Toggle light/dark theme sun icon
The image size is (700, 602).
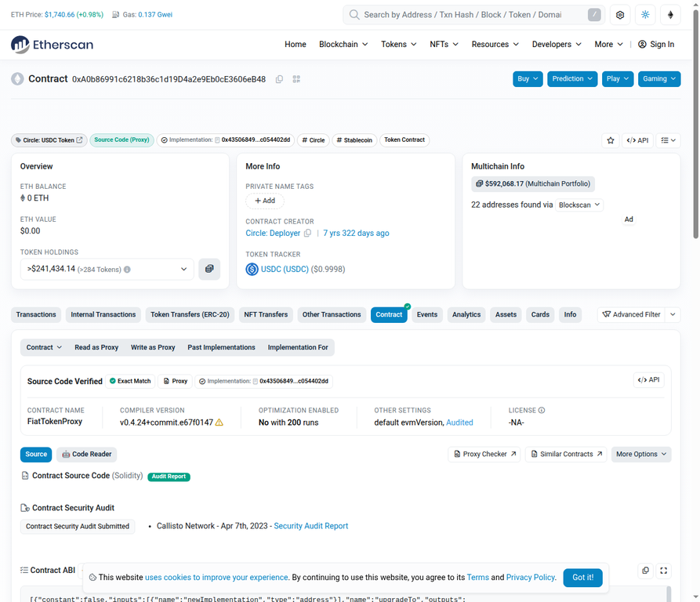[645, 15]
